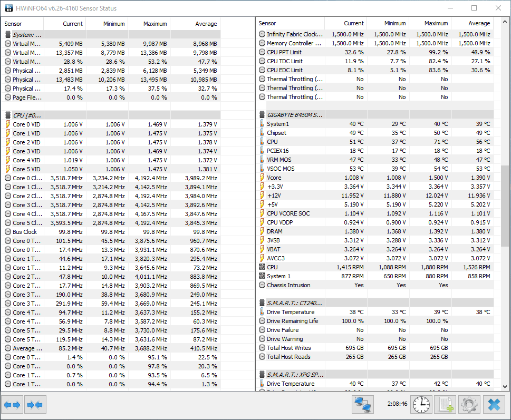Image resolution: width=511 pixels, height=420 pixels.
Task: Click the clock reset timer icon
Action: 421,404
